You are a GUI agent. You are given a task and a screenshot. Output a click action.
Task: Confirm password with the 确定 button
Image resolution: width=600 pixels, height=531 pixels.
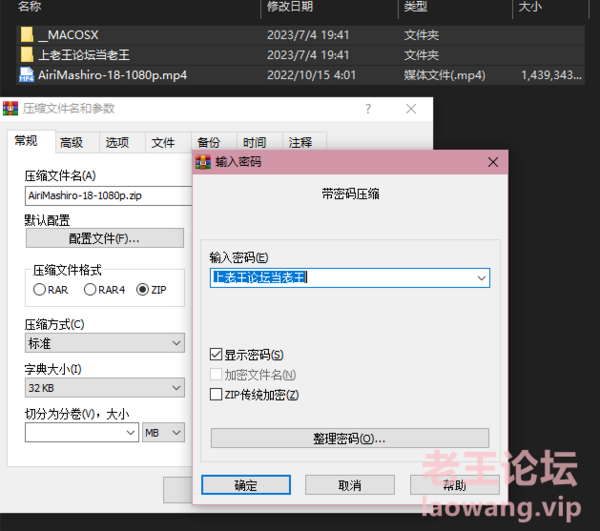click(246, 485)
